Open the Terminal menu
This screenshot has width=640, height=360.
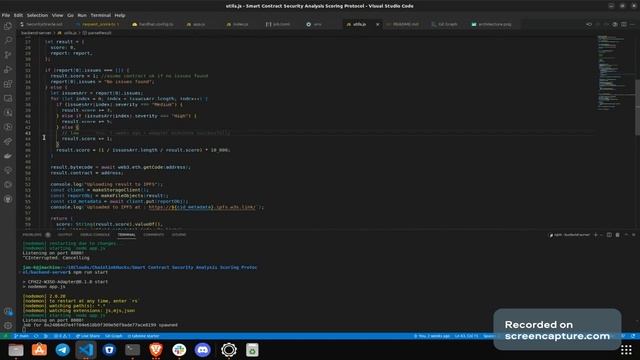[x=100, y=15]
